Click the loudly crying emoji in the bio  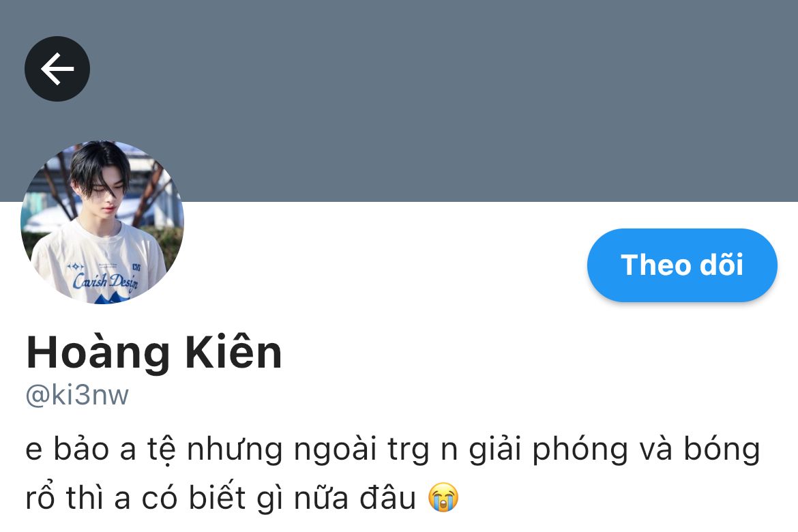pos(443,497)
